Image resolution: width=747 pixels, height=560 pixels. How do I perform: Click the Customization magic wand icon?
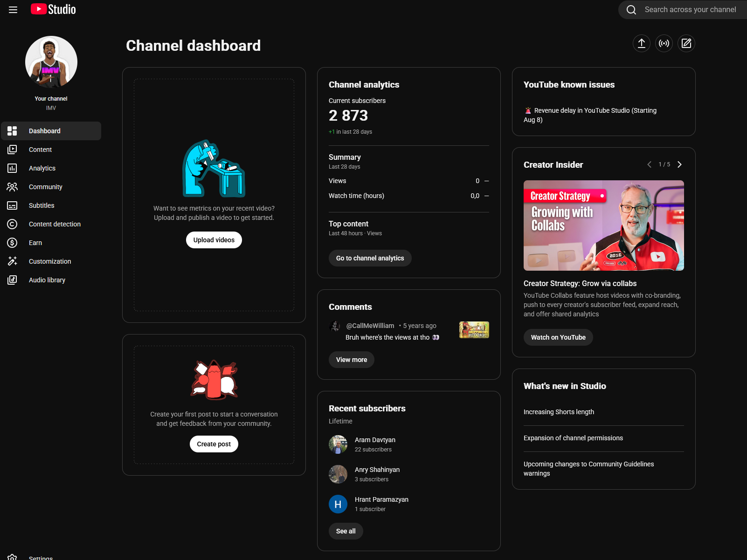(x=12, y=261)
